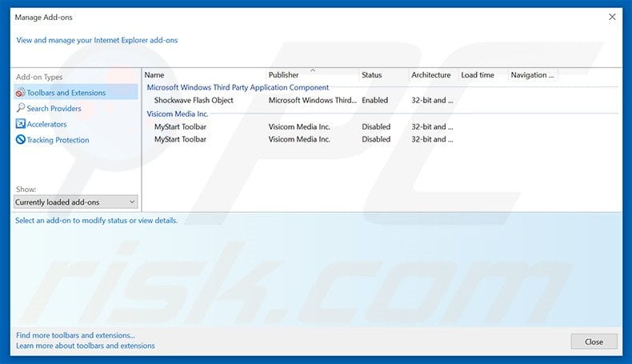This screenshot has width=632, height=364.
Task: Select Toolbars and Extensions add-on type
Action: point(75,92)
